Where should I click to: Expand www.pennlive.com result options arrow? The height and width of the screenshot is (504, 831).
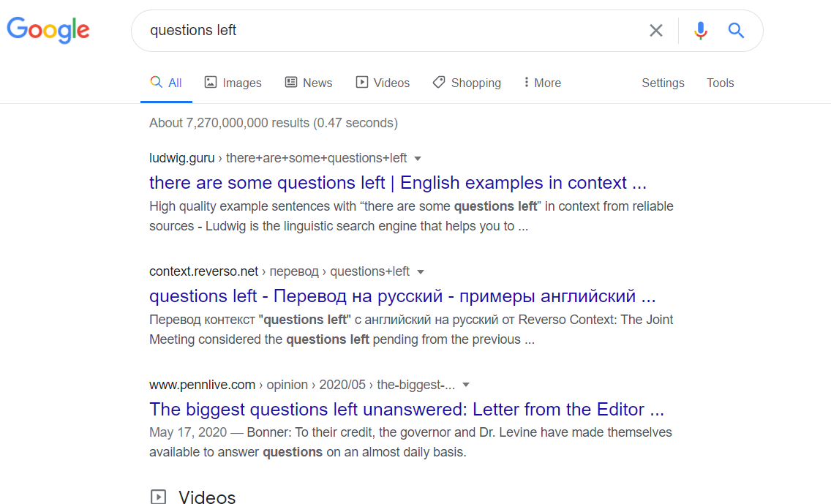pyautogui.click(x=466, y=385)
